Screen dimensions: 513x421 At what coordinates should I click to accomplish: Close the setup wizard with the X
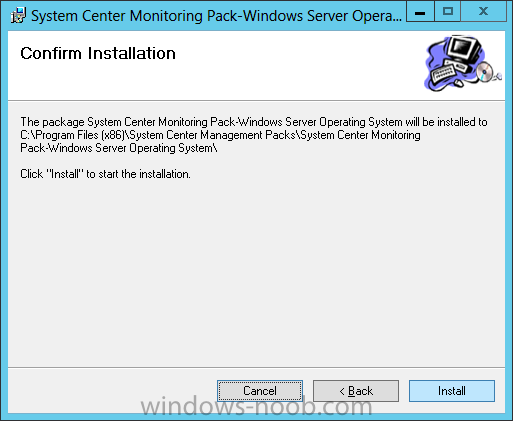click(x=483, y=12)
